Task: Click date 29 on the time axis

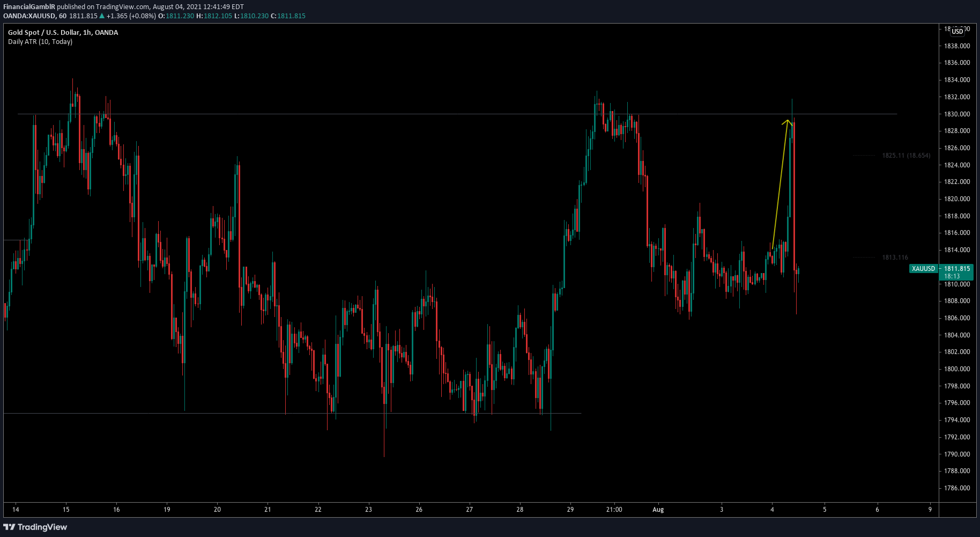Action: (570, 510)
